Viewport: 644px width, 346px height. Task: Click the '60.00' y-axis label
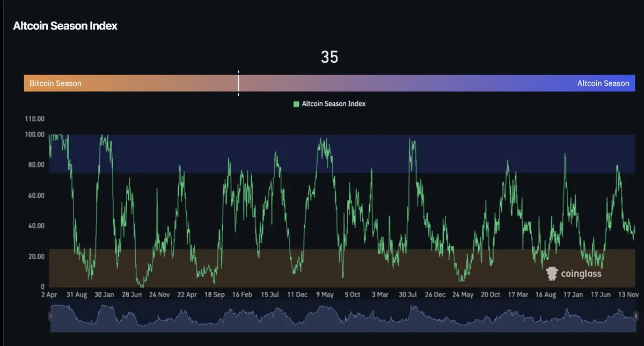36,196
